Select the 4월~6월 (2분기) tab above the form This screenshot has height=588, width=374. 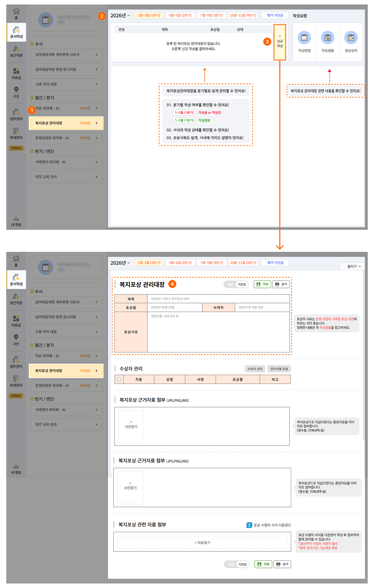[x=180, y=263]
